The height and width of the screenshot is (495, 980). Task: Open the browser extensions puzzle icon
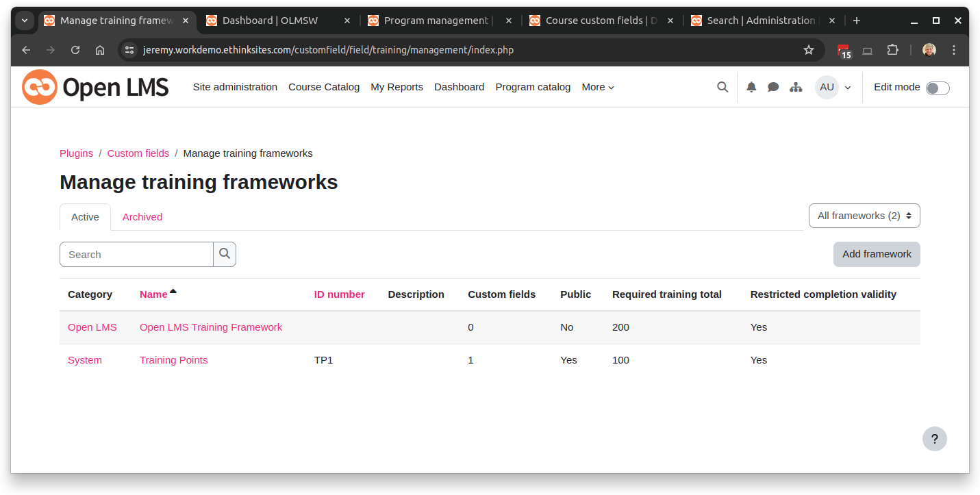pyautogui.click(x=892, y=50)
